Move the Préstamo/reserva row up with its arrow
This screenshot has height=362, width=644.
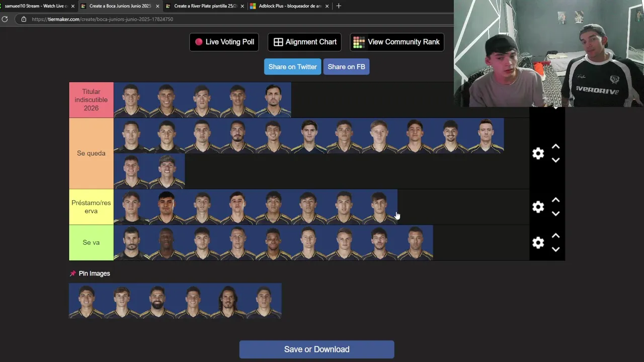(555, 200)
